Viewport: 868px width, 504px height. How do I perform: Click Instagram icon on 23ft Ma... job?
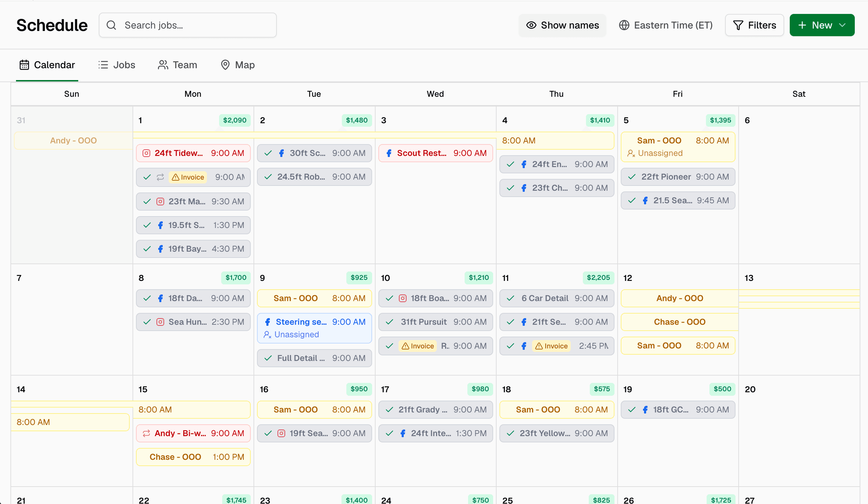click(160, 202)
